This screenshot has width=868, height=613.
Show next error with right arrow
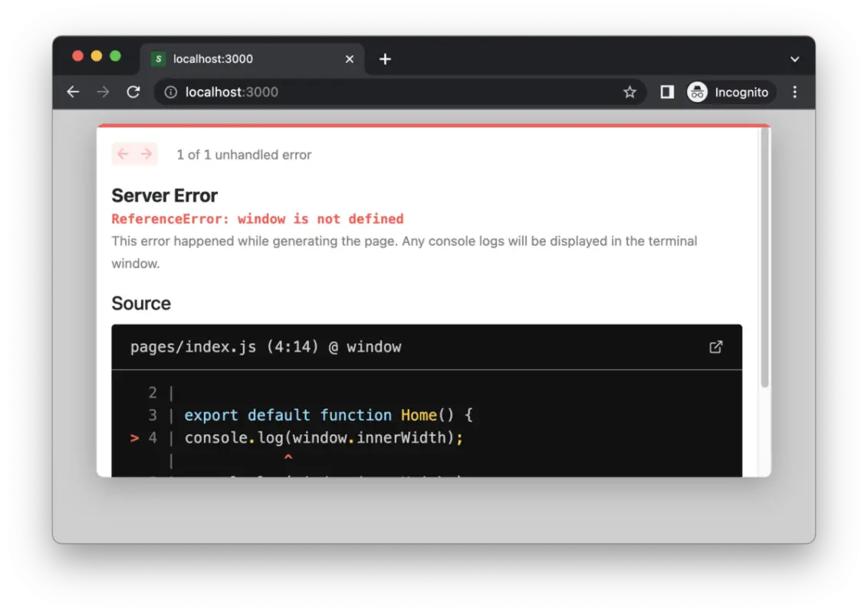pos(146,154)
